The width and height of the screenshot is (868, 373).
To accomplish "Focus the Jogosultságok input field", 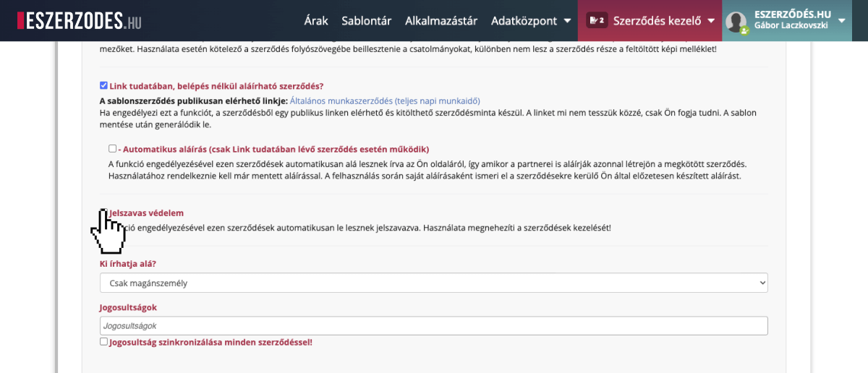I will (433, 326).
